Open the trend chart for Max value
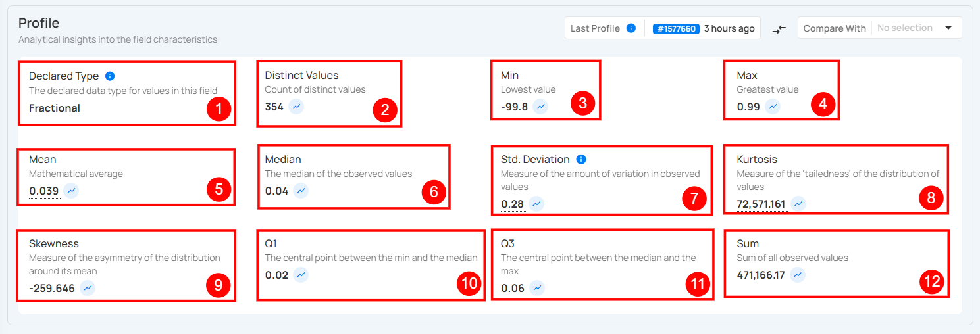This screenshot has height=334, width=980. click(773, 107)
